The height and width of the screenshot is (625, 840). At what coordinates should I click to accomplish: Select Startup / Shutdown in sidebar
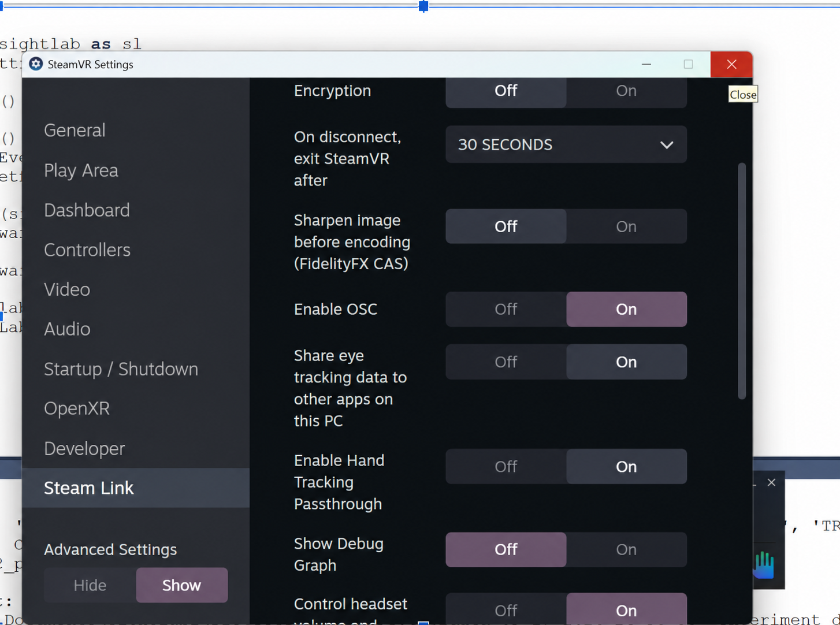pyautogui.click(x=136, y=369)
